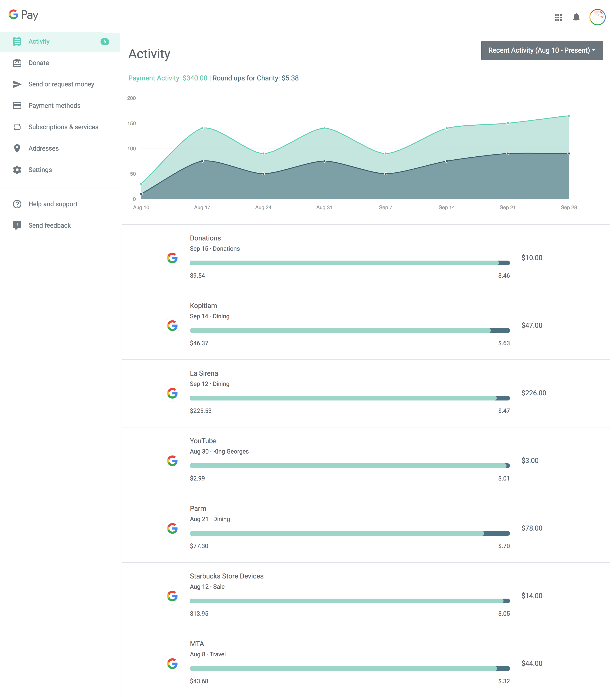The width and height of the screenshot is (616, 697).
Task: Open the Recent Activity date range dropdown
Action: [542, 50]
